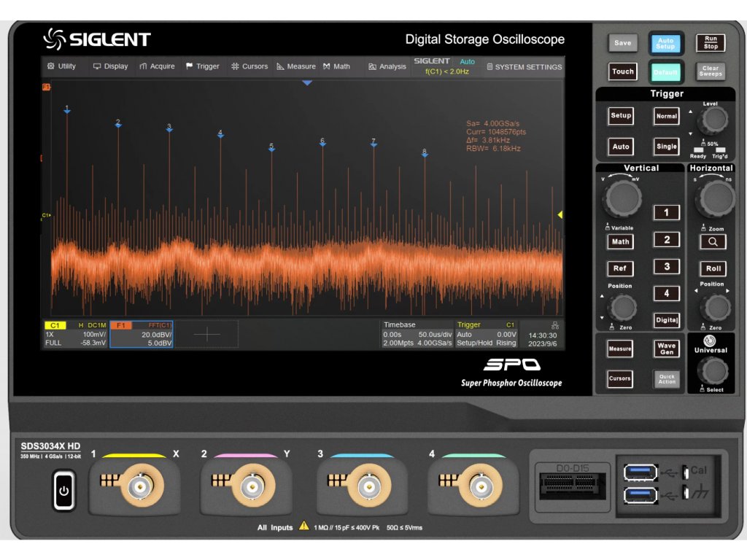This screenshot has width=747, height=560.
Task: Select Normal trigger mode
Action: tap(667, 116)
